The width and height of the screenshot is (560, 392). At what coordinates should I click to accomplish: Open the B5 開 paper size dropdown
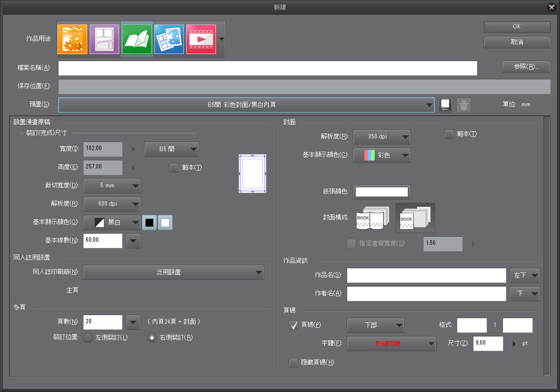click(172, 149)
